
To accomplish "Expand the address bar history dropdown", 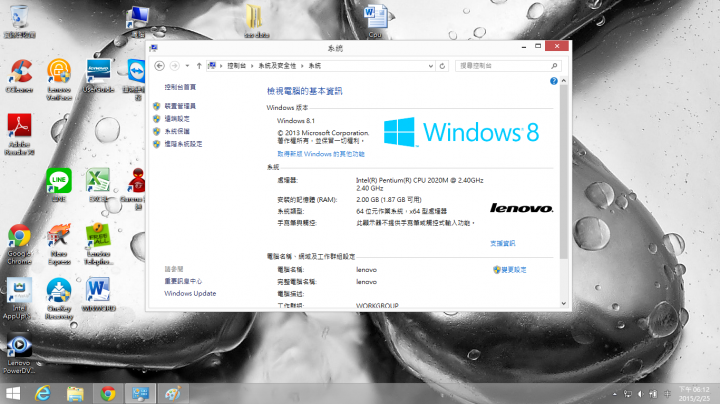I will (x=431, y=66).
